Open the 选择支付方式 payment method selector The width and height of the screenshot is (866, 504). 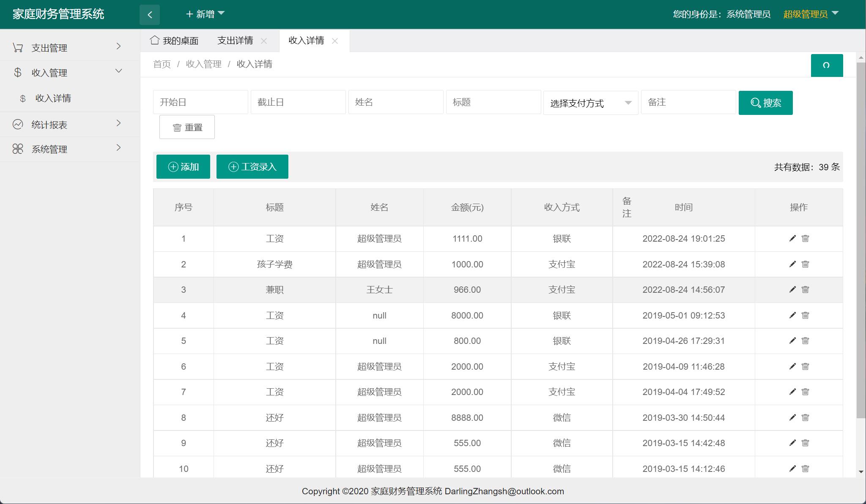[590, 102]
